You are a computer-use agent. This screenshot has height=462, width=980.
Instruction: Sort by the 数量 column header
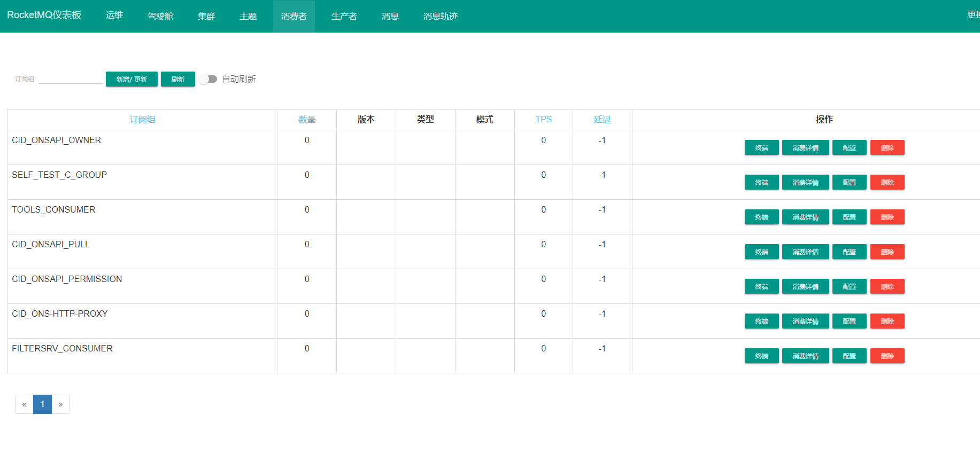(x=307, y=120)
